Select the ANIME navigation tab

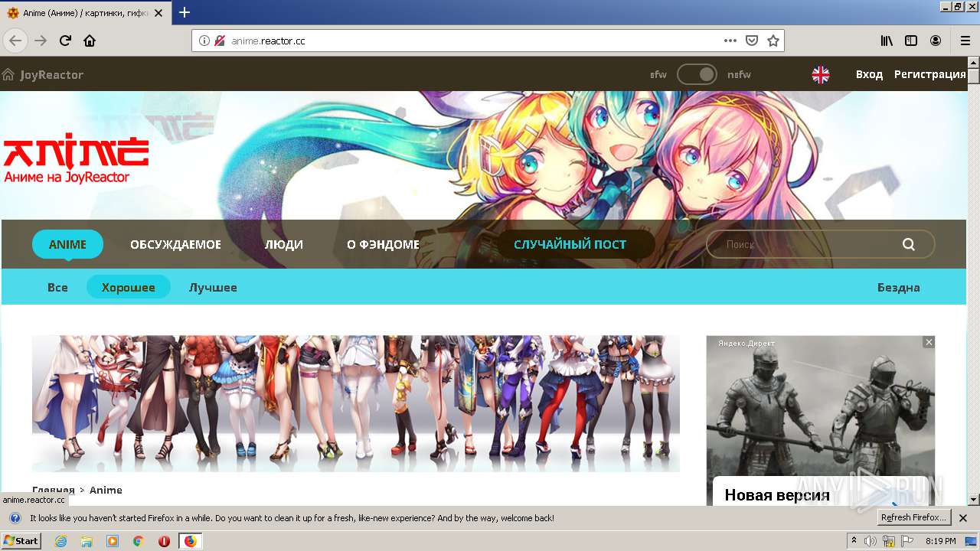click(x=67, y=244)
